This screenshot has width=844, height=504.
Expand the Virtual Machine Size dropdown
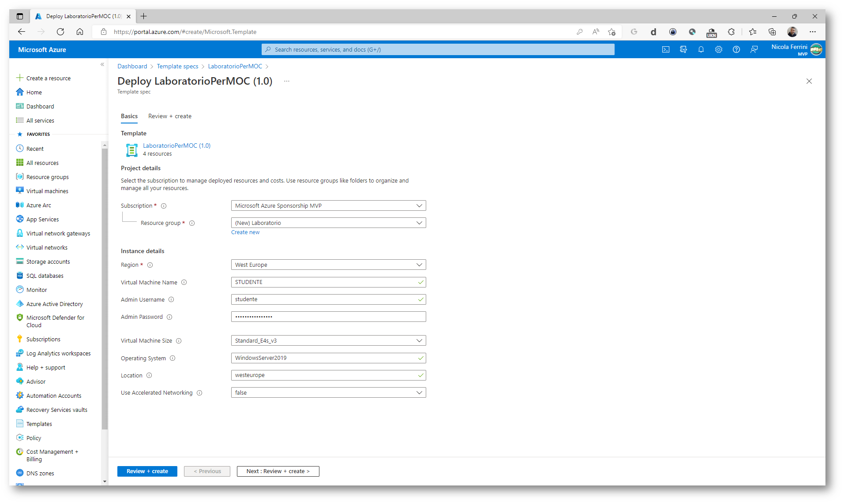coord(328,341)
